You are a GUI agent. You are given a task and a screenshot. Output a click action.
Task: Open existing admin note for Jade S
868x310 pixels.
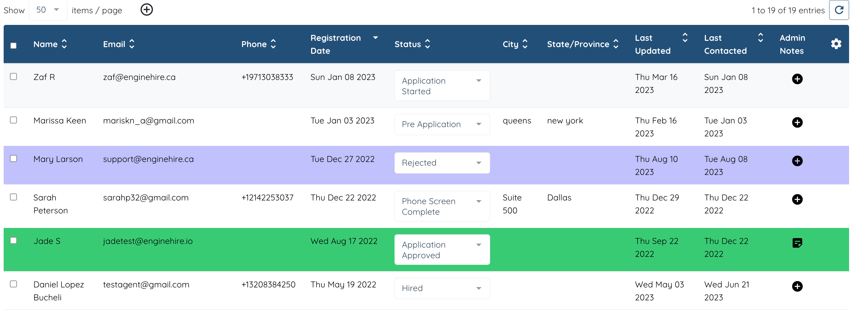tap(797, 243)
